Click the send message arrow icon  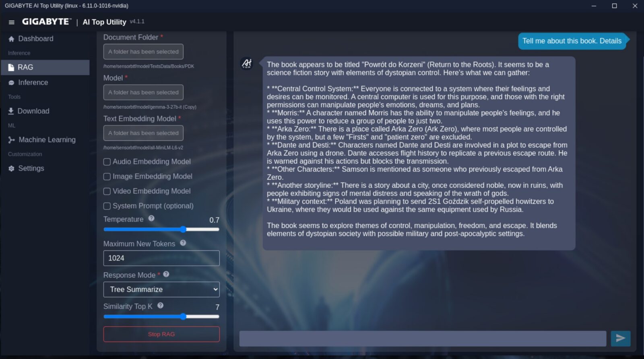pyautogui.click(x=620, y=338)
